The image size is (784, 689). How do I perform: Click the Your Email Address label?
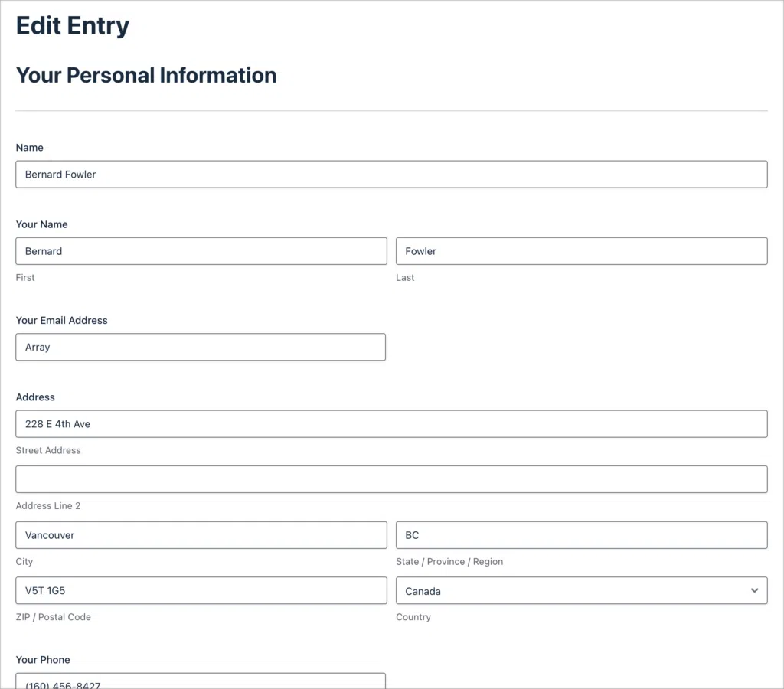(61, 320)
